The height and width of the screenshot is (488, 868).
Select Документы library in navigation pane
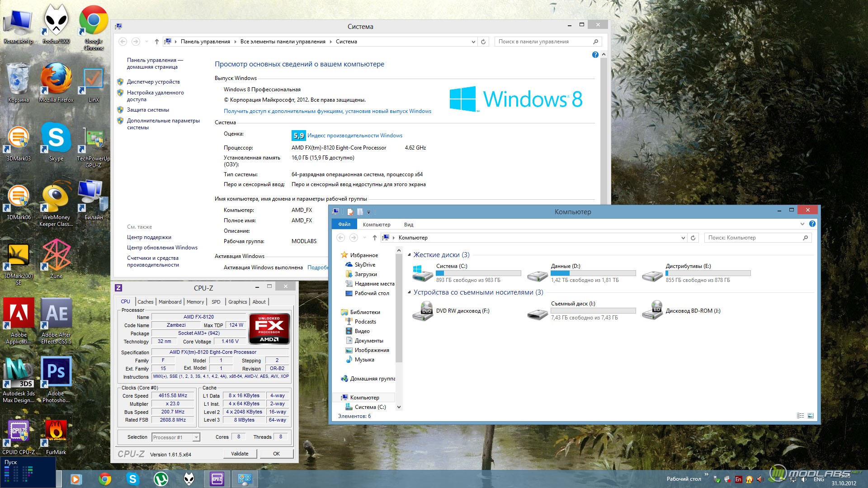click(x=368, y=341)
